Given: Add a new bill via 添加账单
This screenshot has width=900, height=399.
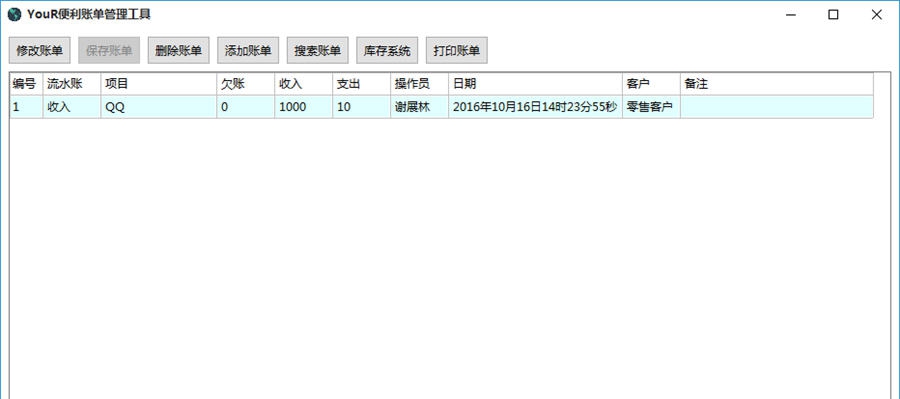Looking at the screenshot, I should tap(248, 51).
